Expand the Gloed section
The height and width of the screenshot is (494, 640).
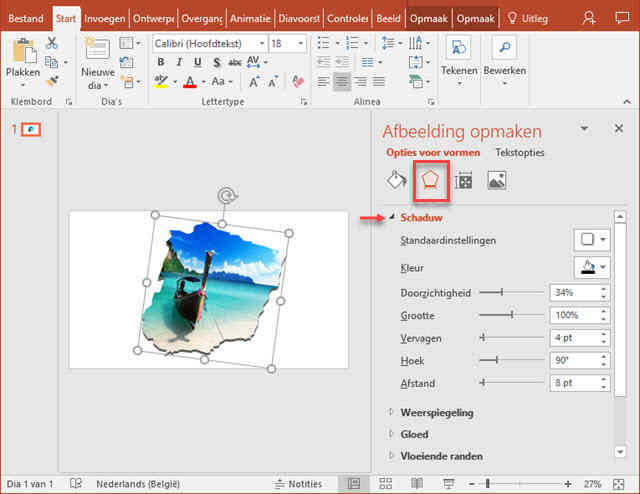(391, 434)
